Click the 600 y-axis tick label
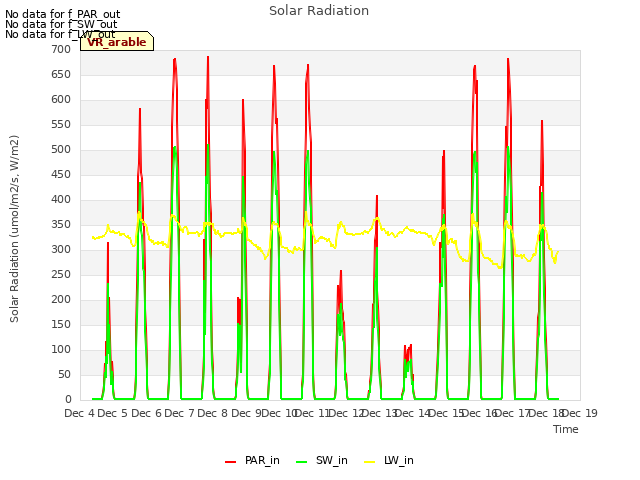Image resolution: width=640 pixels, height=480 pixels. coord(61,100)
